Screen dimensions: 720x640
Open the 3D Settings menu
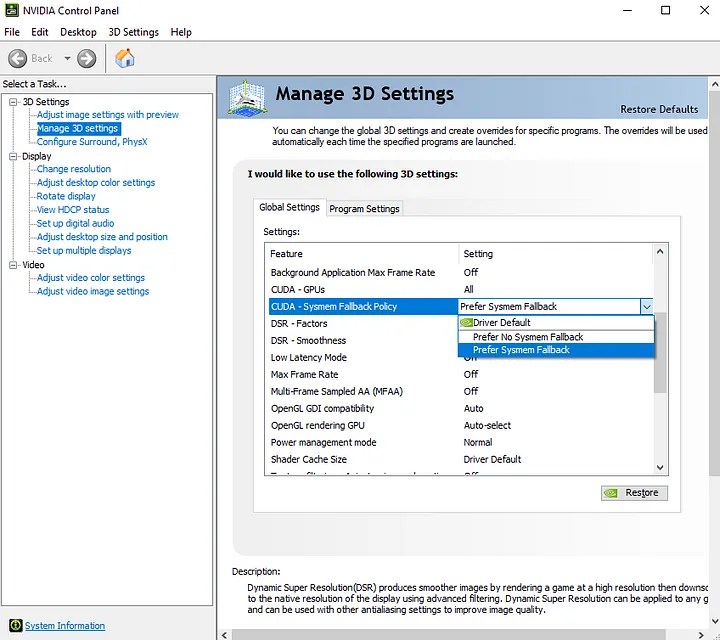coord(133,32)
